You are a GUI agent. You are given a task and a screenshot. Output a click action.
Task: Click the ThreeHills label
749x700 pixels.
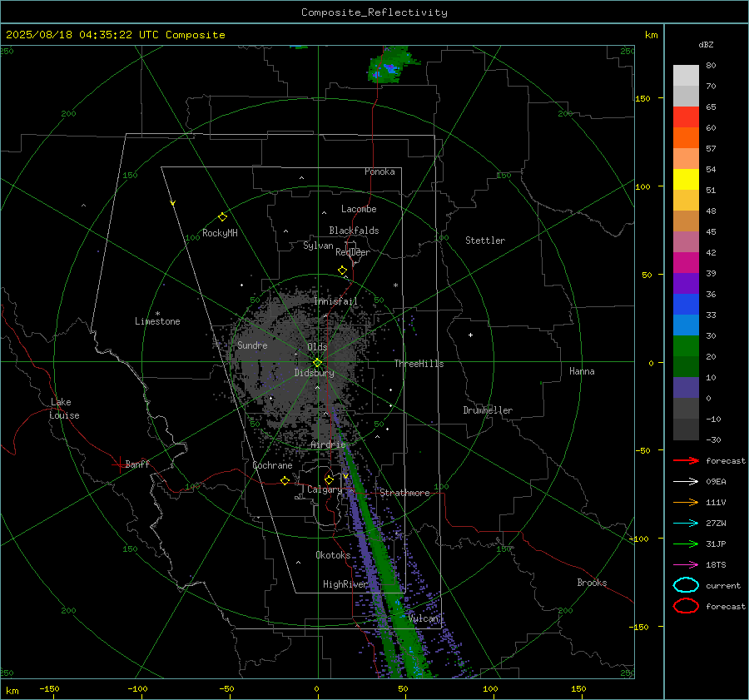click(419, 364)
